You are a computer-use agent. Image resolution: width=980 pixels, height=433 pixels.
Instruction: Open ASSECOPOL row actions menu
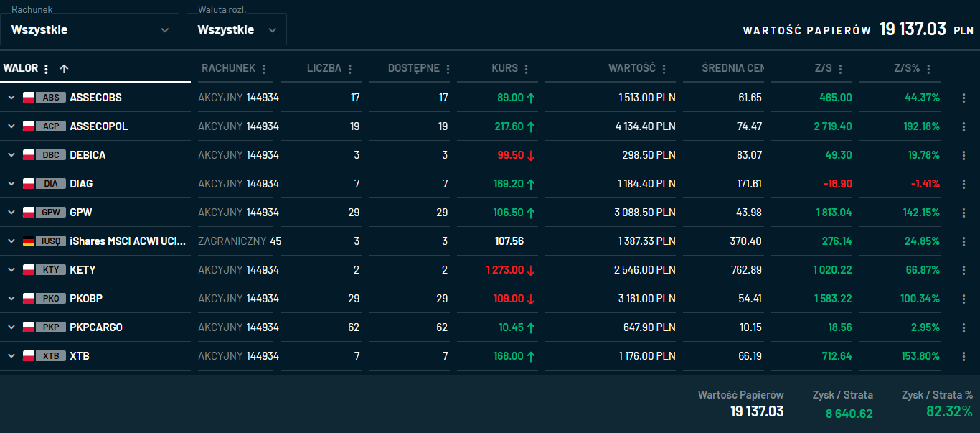[x=964, y=126]
